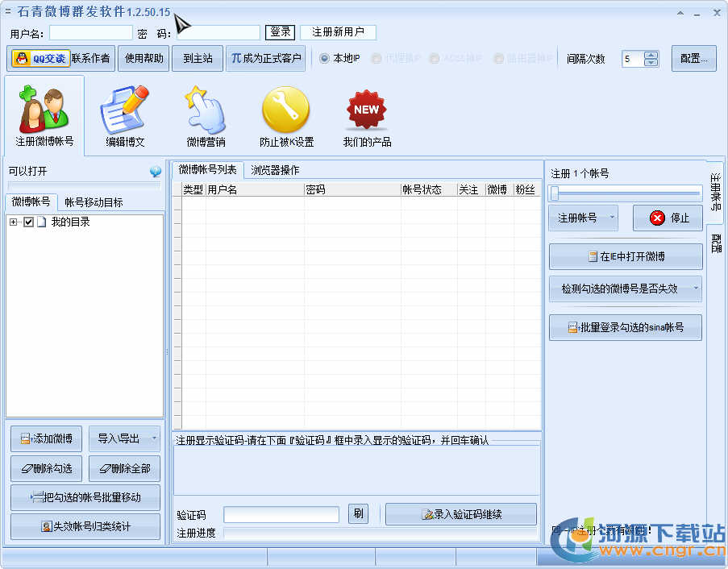Click the document icon beside 我的目录
728x569 pixels.
pyautogui.click(x=42, y=222)
